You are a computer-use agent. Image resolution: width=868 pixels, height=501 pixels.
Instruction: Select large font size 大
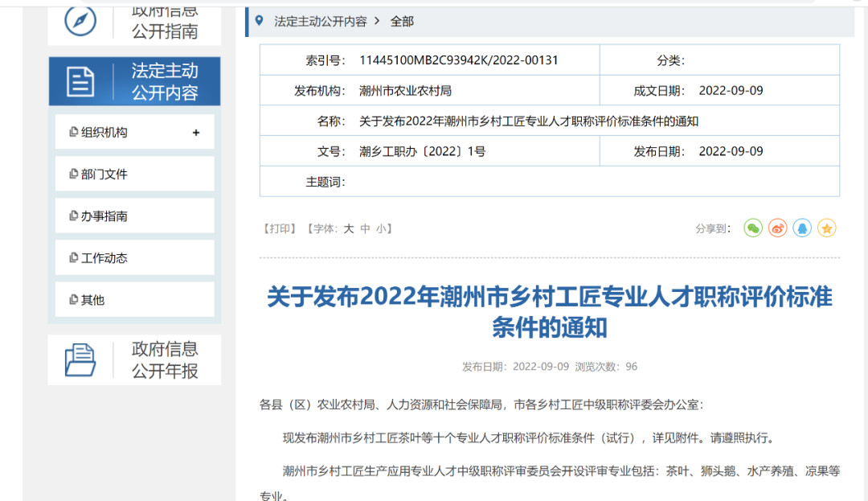coord(348,228)
